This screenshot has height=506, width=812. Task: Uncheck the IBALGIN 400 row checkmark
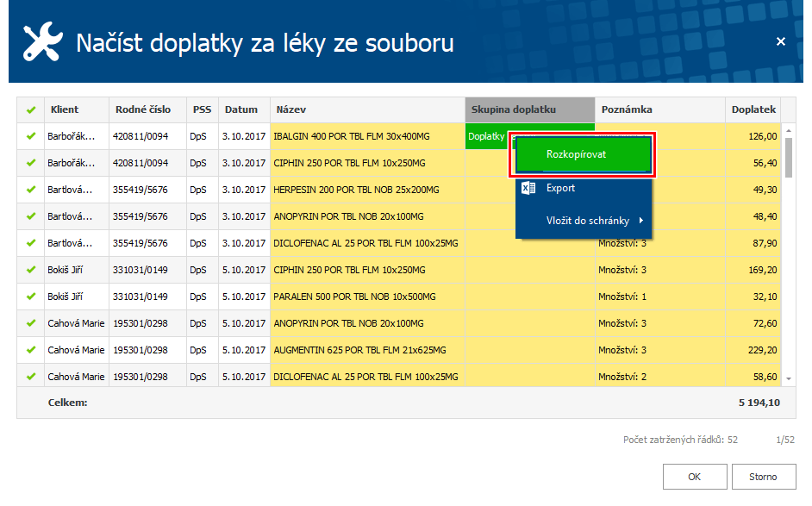pos(31,136)
